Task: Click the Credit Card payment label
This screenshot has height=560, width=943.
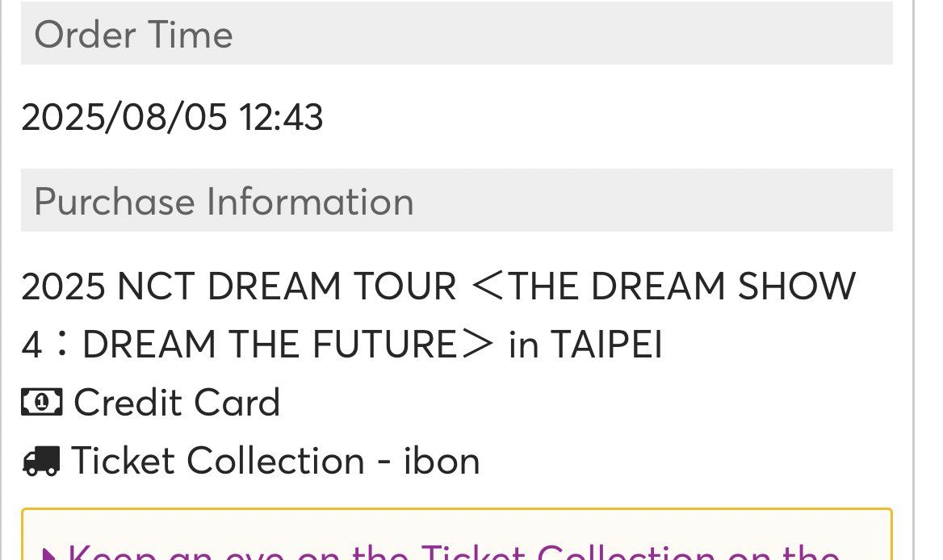Action: pyautogui.click(x=178, y=403)
